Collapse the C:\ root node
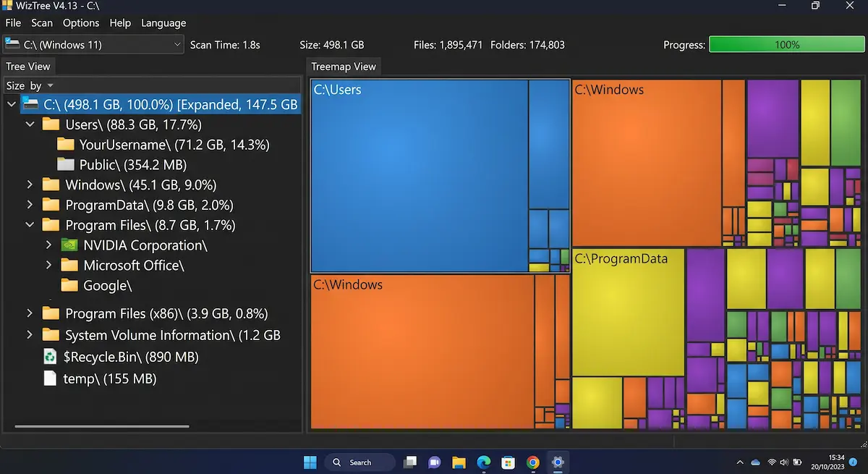 [12, 104]
